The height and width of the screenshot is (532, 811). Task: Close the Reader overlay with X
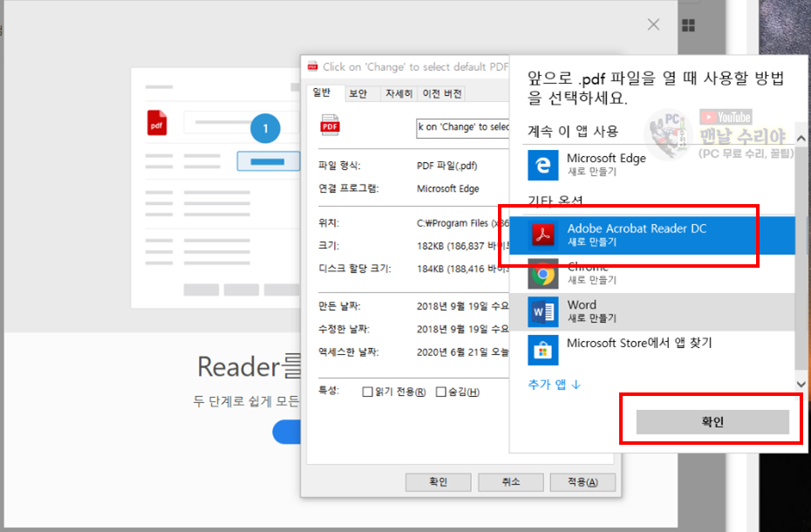point(654,24)
